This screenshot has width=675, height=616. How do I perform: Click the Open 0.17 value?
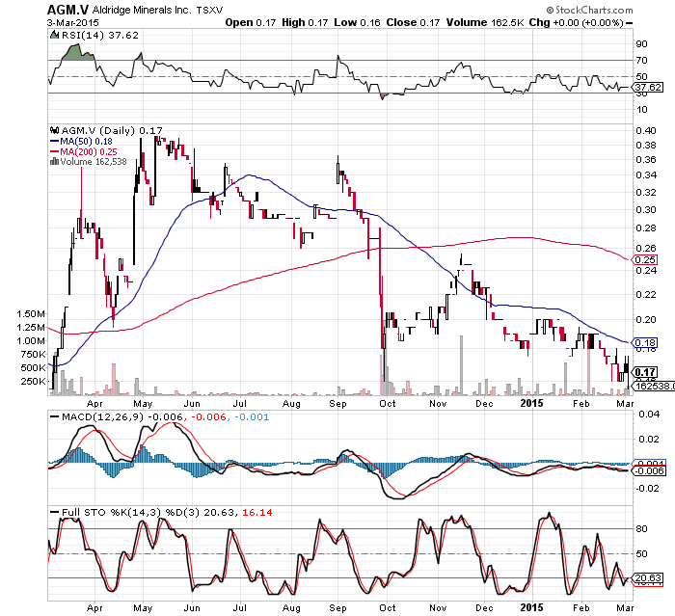251,23
